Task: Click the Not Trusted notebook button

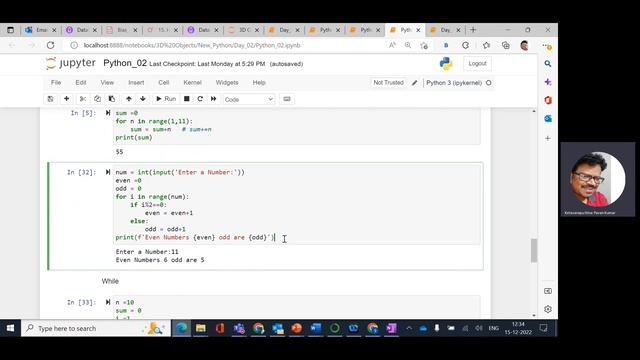Action: [388, 82]
